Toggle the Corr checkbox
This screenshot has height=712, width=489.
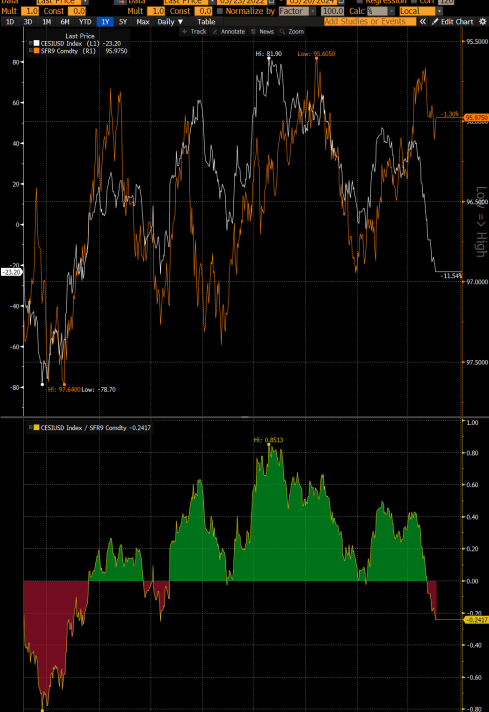coord(414,2)
